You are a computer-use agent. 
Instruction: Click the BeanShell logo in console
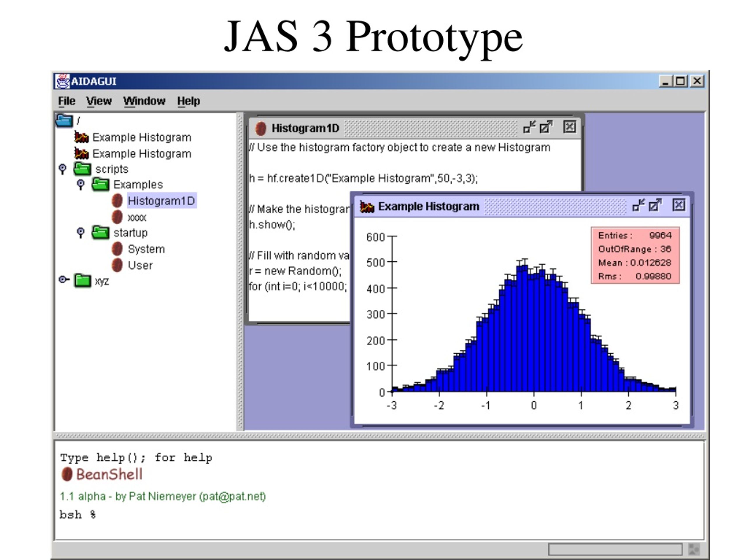coord(102,474)
